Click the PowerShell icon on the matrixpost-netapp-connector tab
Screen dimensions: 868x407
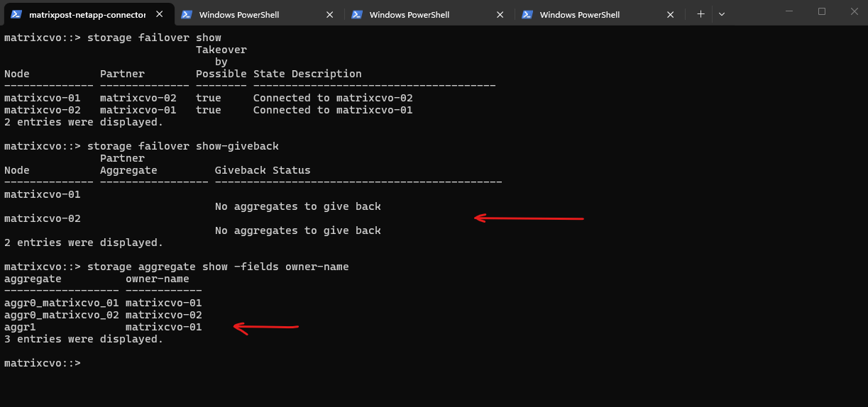(16, 14)
